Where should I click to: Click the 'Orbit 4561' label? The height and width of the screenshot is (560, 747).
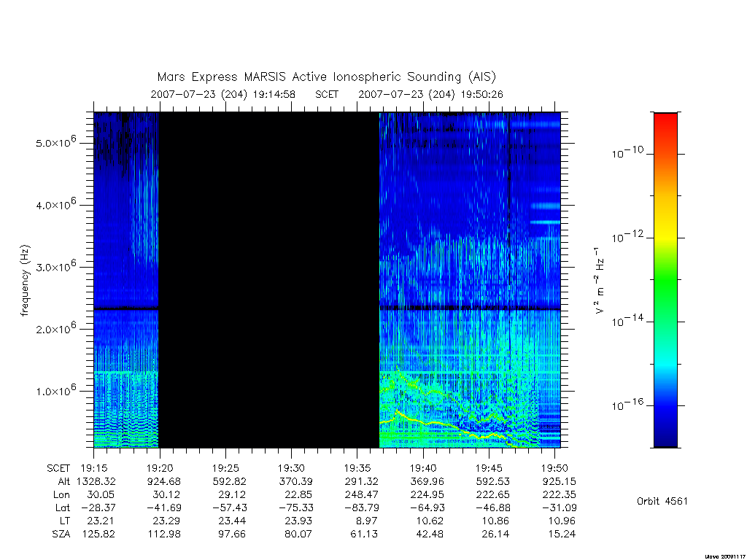662,501
